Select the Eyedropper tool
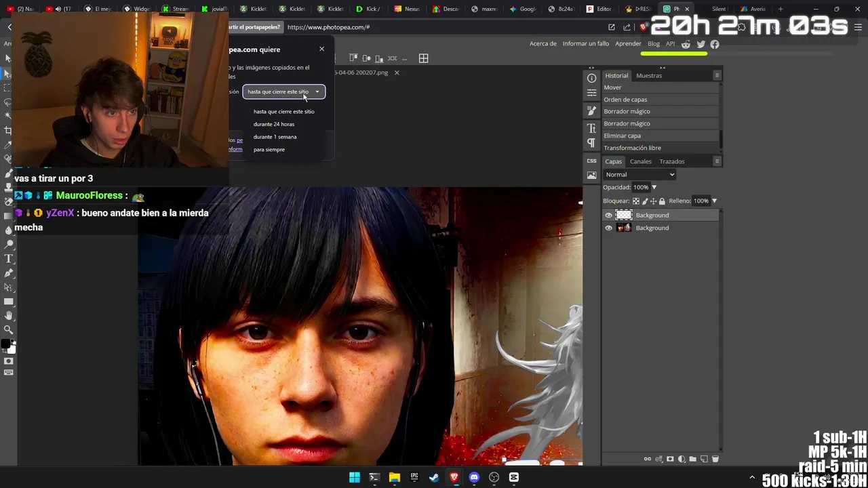 click(x=8, y=144)
